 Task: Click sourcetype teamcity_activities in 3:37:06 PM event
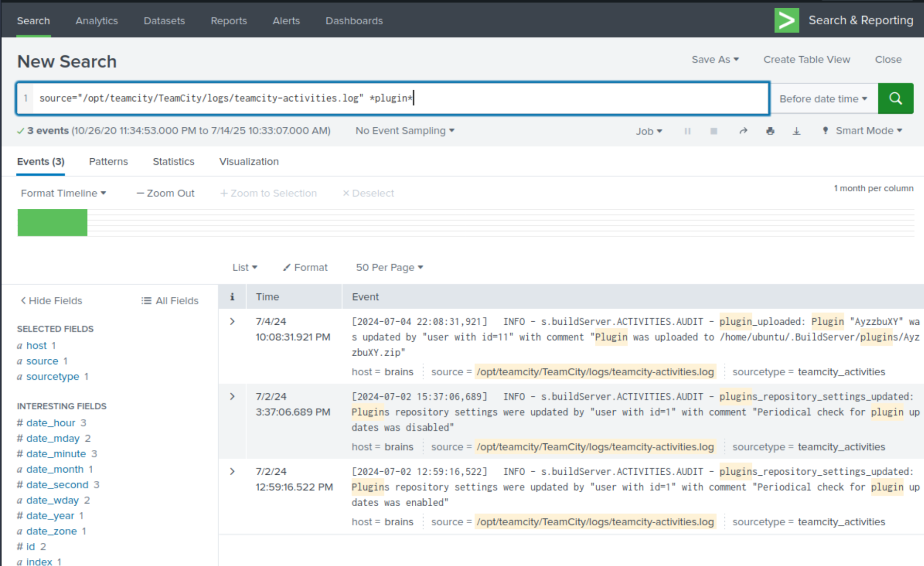(841, 447)
